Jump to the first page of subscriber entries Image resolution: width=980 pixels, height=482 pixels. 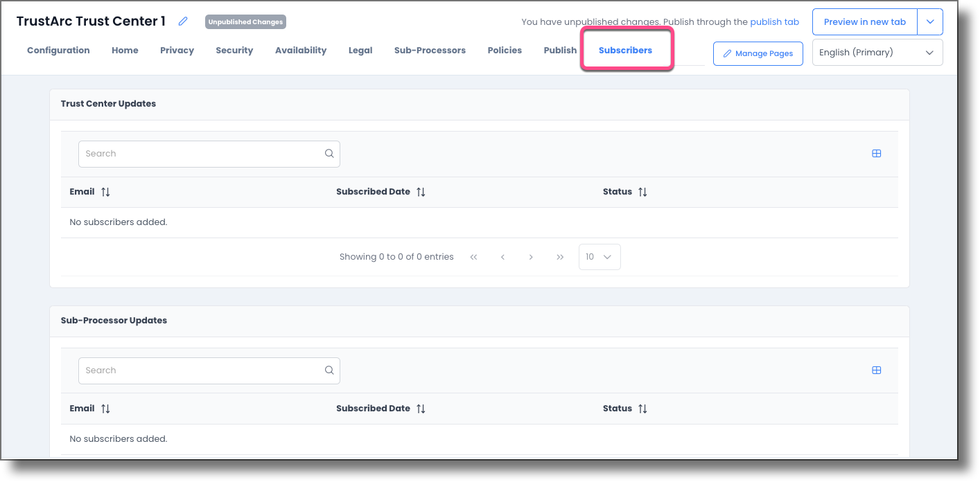473,256
